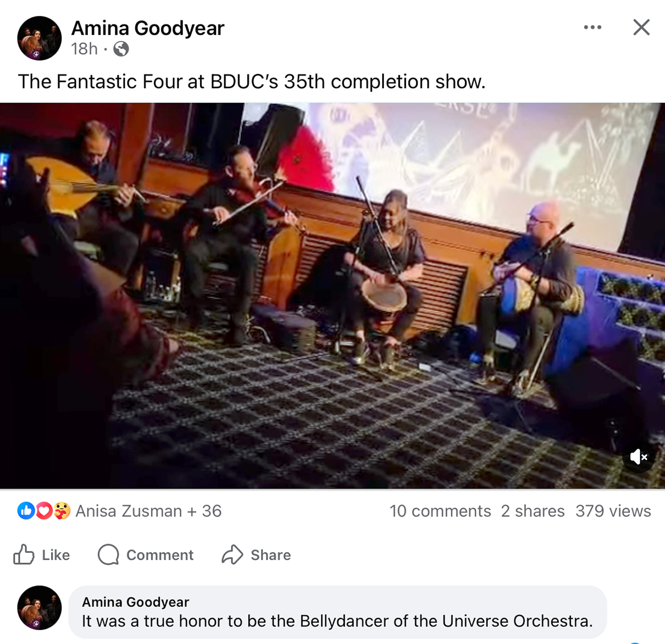665x644 pixels.
Task: Unmute the video with the speaker icon
Action: [x=638, y=457]
